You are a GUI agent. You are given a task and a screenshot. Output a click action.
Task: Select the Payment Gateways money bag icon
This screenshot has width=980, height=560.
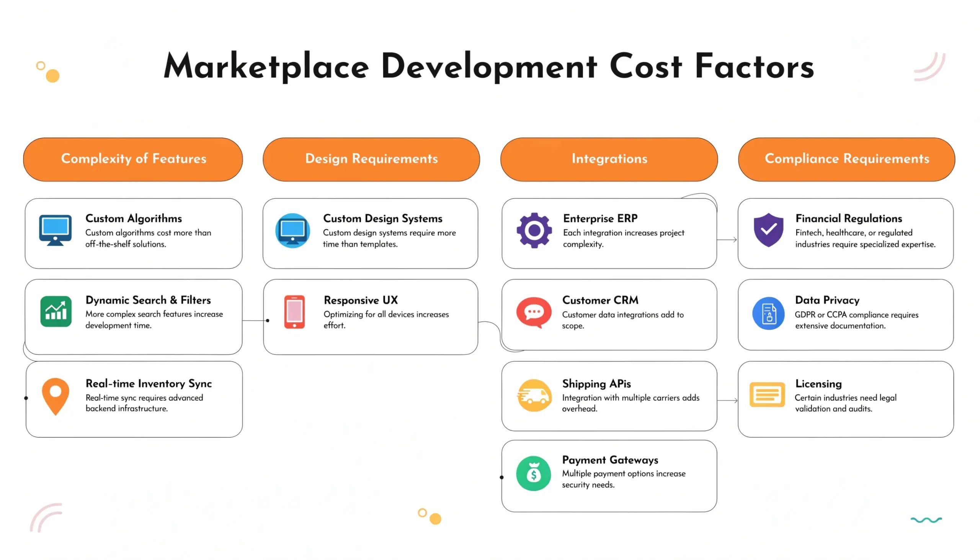[534, 473]
